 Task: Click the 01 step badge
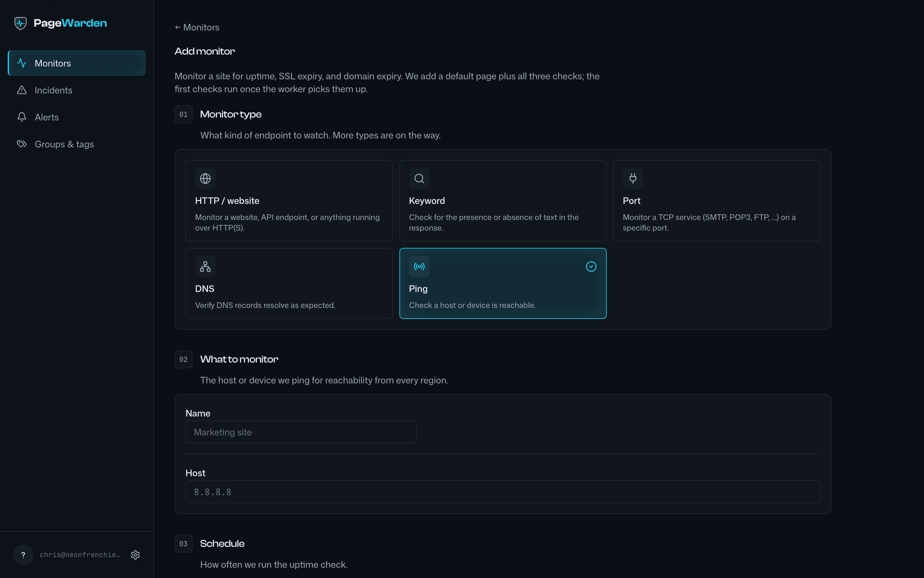point(183,114)
